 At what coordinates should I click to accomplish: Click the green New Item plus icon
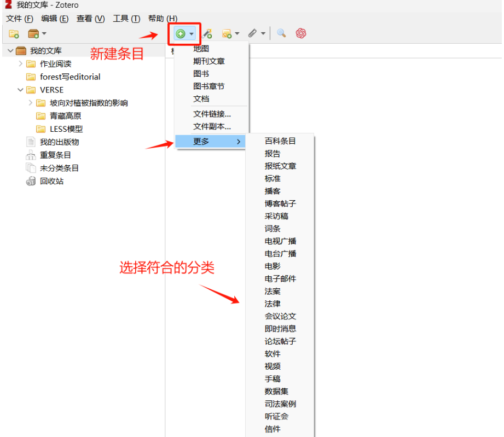(x=181, y=34)
